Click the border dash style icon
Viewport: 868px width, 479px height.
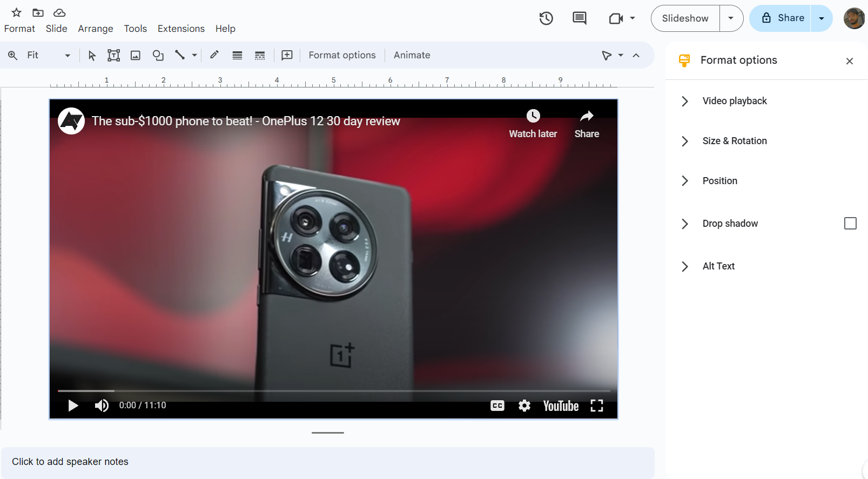(260, 55)
